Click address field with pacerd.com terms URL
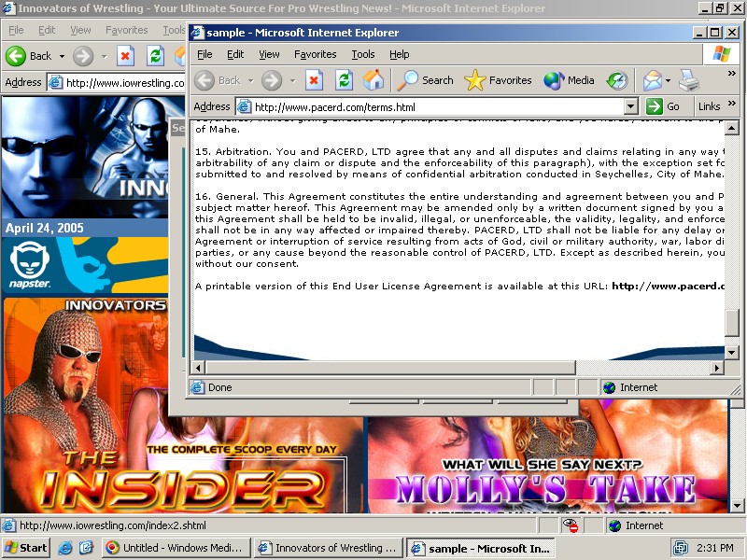 (437, 107)
